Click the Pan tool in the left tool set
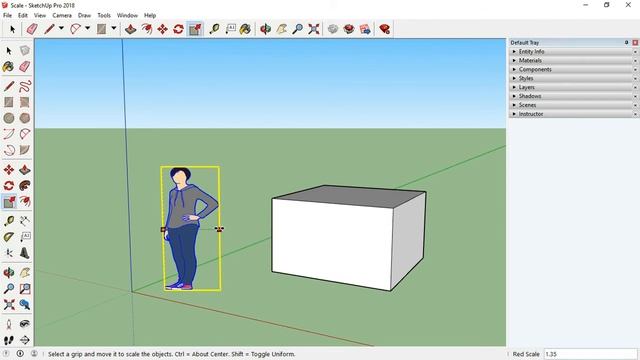This screenshot has width=640, height=360. tap(25, 273)
